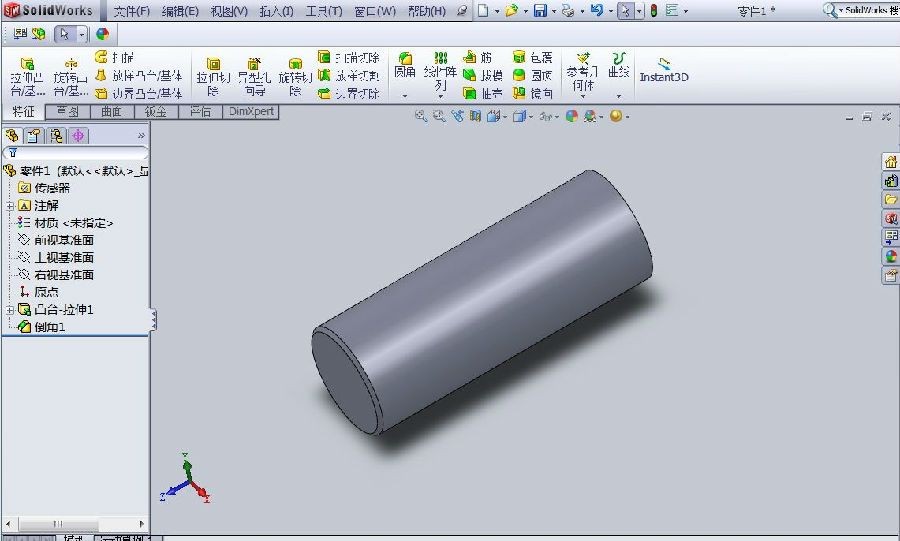Switch to the PropertyManager panel tab
900x541 pixels.
(34, 135)
